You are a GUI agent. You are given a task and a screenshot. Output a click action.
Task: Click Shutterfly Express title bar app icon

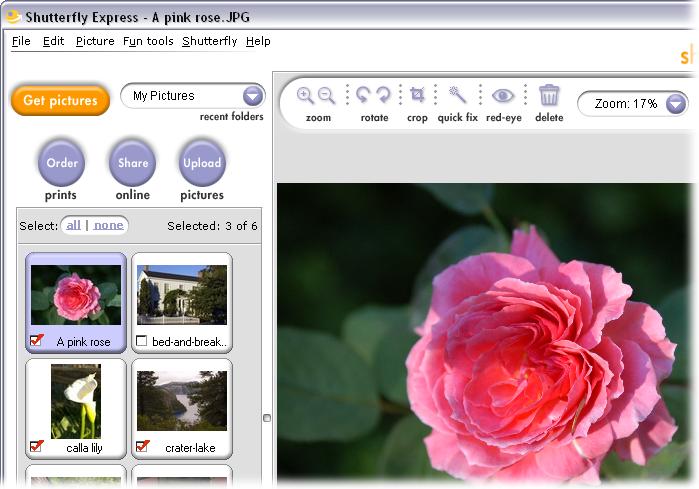(13, 17)
